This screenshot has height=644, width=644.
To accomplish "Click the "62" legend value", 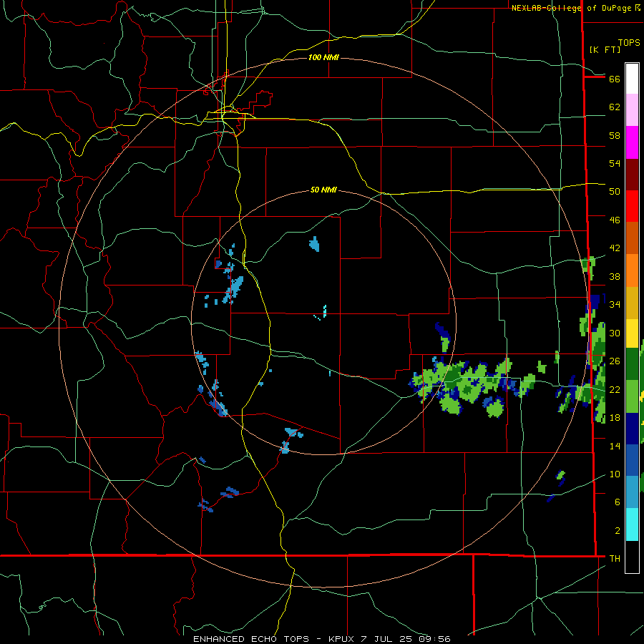I will (x=615, y=107).
